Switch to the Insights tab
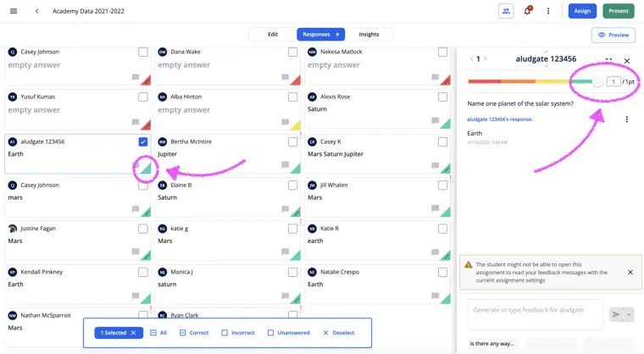The image size is (644, 354). click(369, 35)
